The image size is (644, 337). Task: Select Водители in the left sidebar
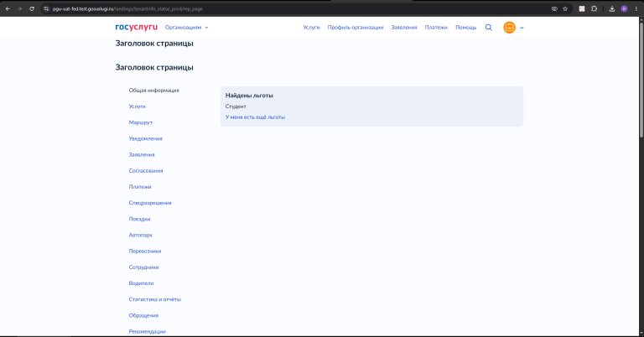coord(141,283)
